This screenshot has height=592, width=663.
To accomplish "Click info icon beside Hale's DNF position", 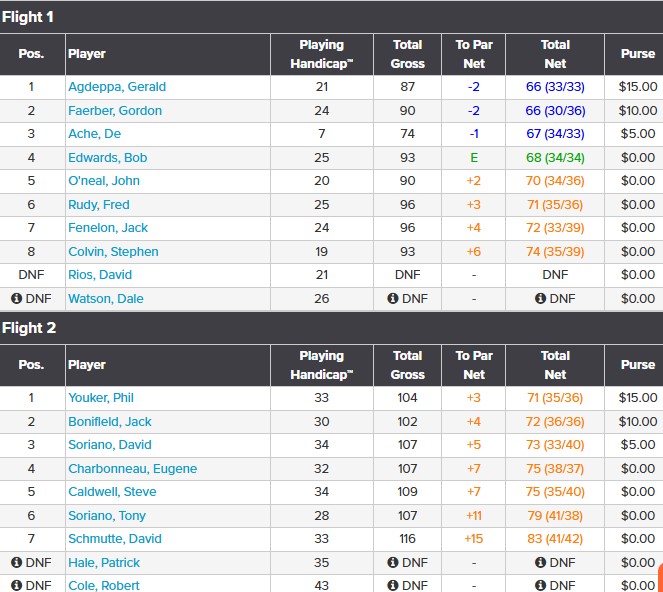I will [x=16, y=563].
